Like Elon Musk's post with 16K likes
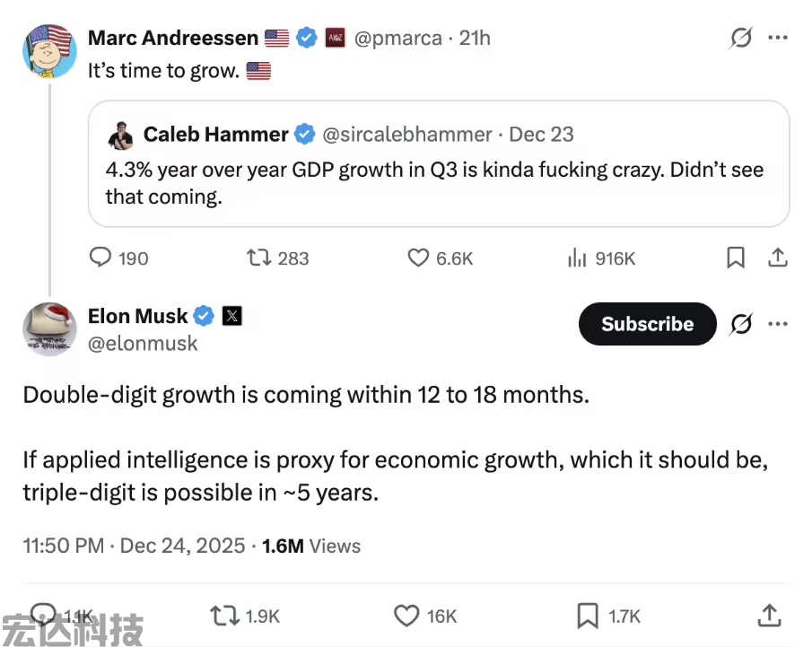812x647 pixels. 407,616
